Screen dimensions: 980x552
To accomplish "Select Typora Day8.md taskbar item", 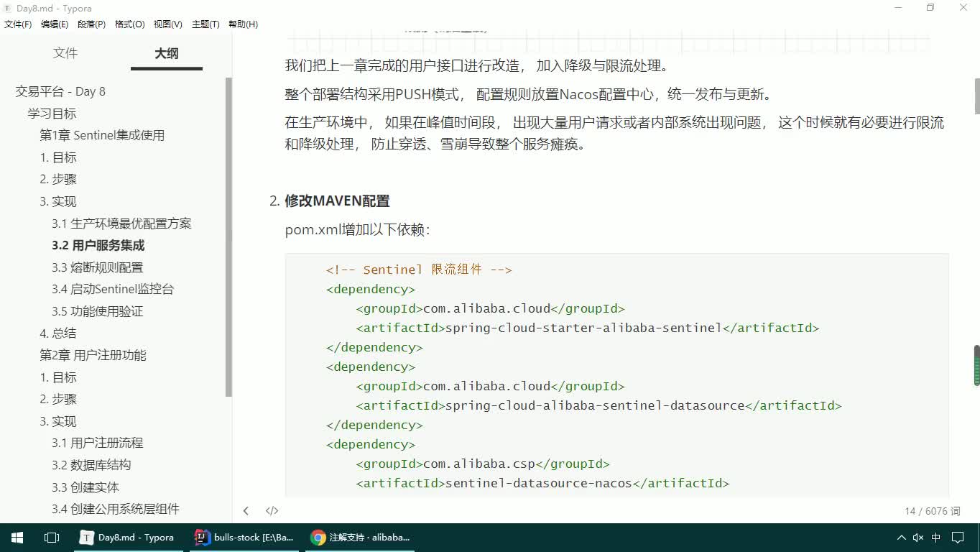I will pos(130,537).
